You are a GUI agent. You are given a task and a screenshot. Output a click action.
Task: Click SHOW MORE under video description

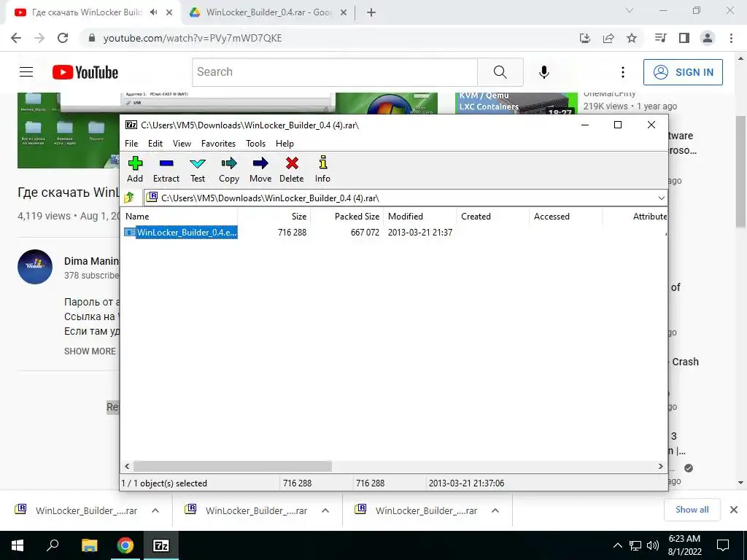(90, 351)
